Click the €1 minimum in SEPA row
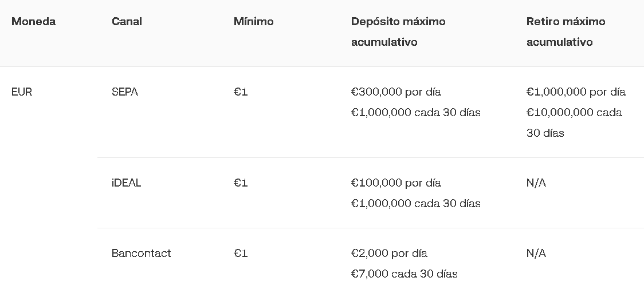This screenshot has width=644, height=293. tap(241, 92)
